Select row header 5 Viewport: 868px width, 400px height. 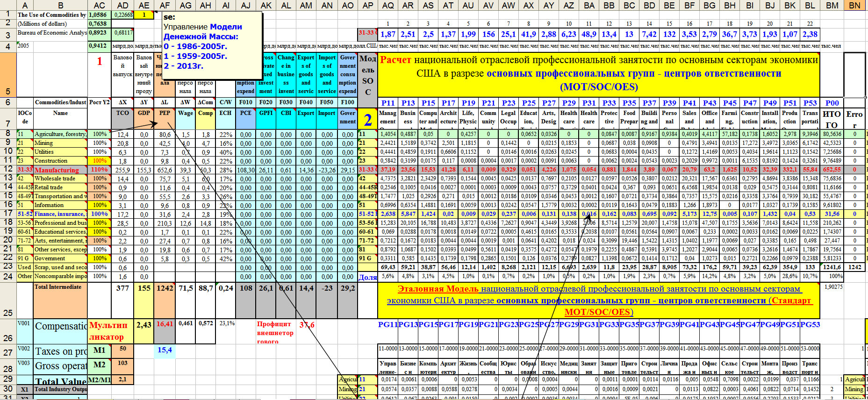click(8, 75)
